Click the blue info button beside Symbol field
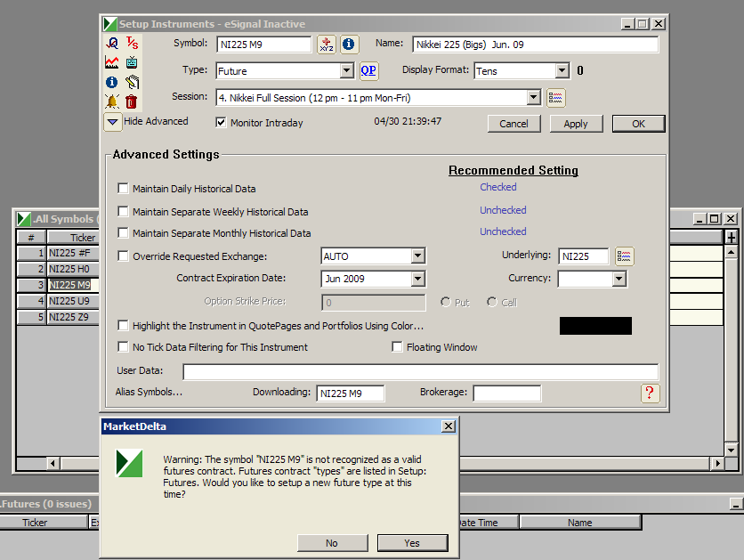This screenshot has height=560, width=744. click(x=349, y=45)
